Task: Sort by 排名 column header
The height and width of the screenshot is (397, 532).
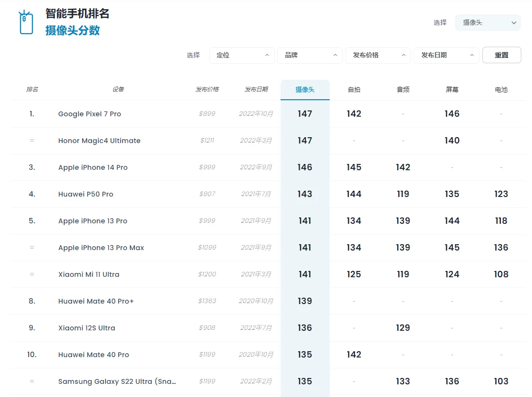Action: pos(32,90)
